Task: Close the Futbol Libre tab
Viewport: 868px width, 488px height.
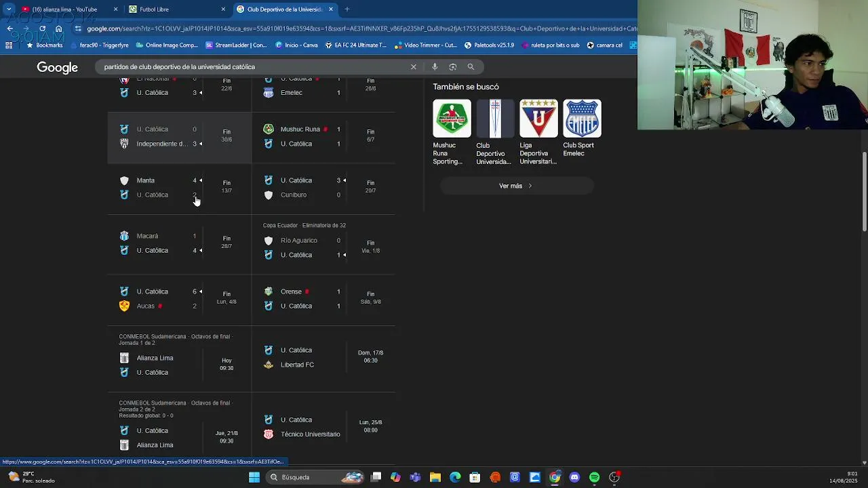Action: pos(223,9)
